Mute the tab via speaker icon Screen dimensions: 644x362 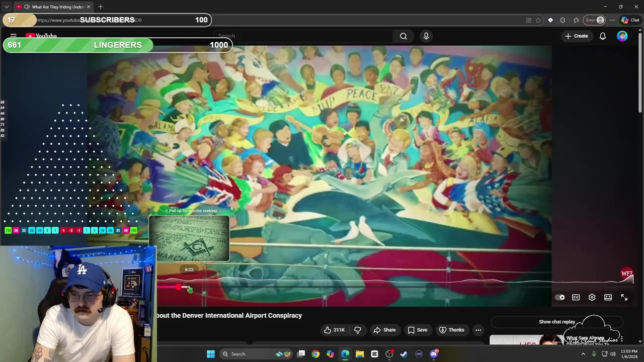[x=27, y=7]
